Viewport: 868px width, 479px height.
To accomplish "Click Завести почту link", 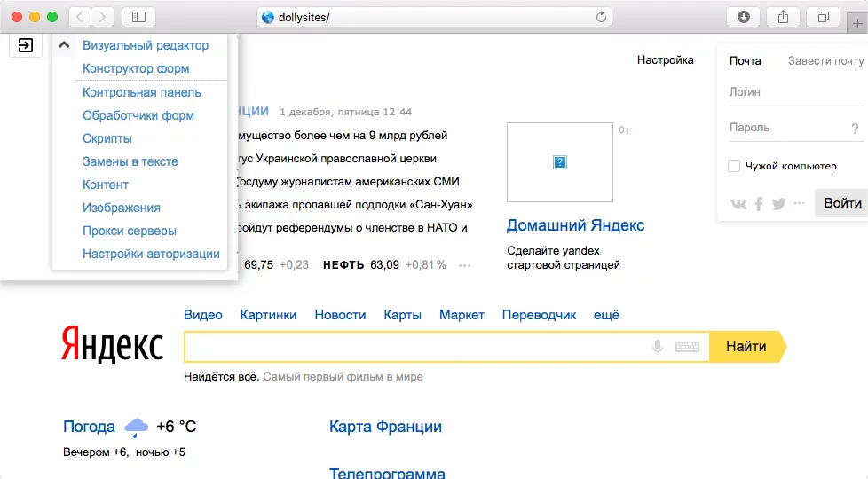I will click(x=826, y=61).
